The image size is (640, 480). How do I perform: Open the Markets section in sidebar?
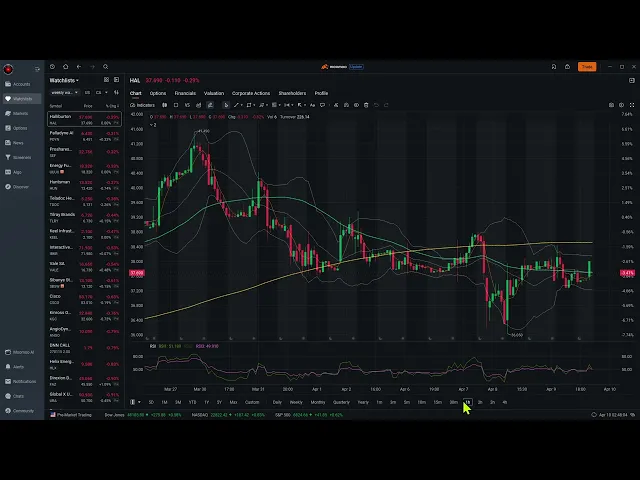coord(17,113)
